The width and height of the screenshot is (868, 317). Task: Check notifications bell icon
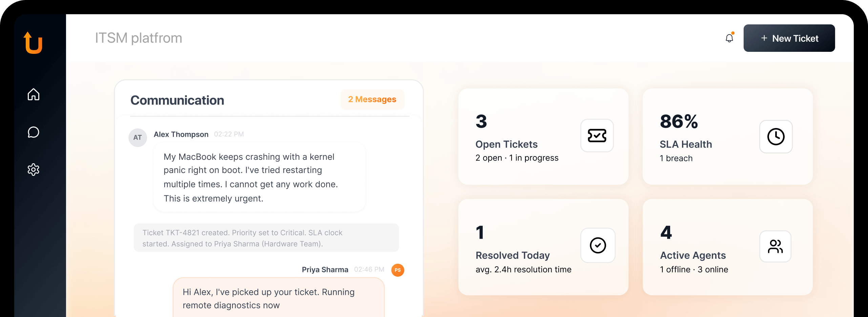[729, 38]
